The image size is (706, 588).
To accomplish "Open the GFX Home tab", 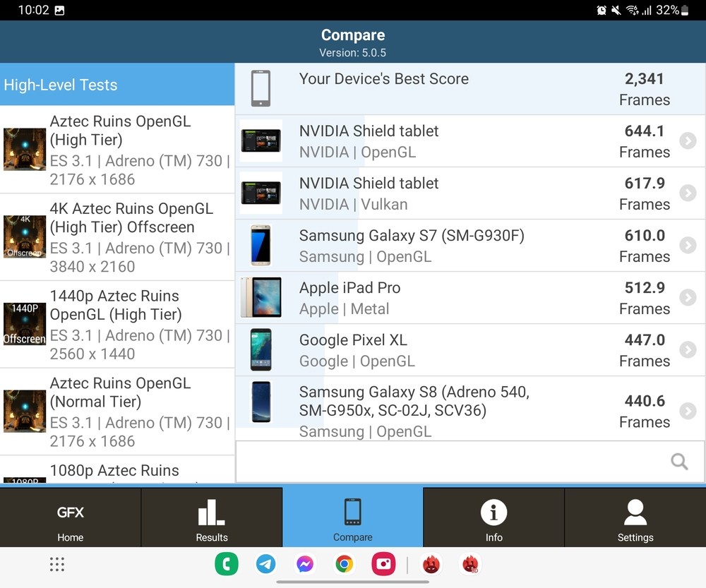I will [70, 517].
